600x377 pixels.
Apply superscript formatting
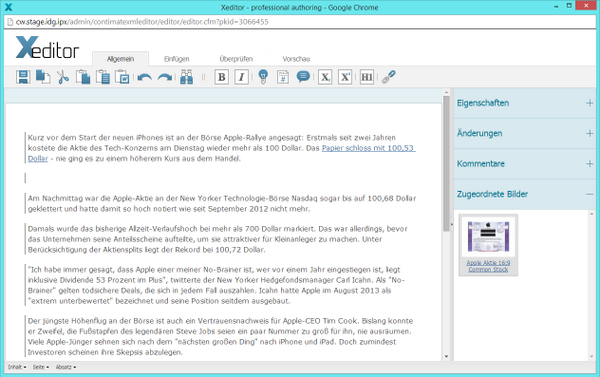click(345, 77)
